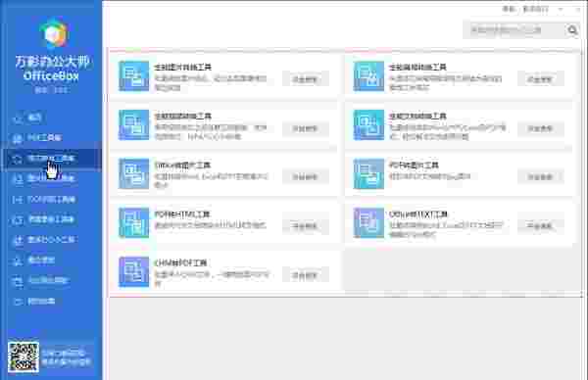588x380 pixels.
Task: Click the OfficeBox hexagon logo
Action: tap(54, 33)
